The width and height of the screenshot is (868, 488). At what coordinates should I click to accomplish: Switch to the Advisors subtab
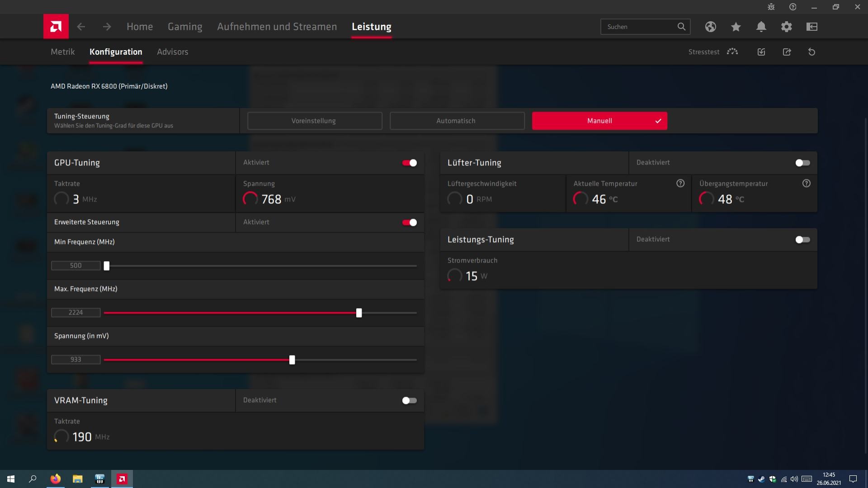tap(173, 52)
